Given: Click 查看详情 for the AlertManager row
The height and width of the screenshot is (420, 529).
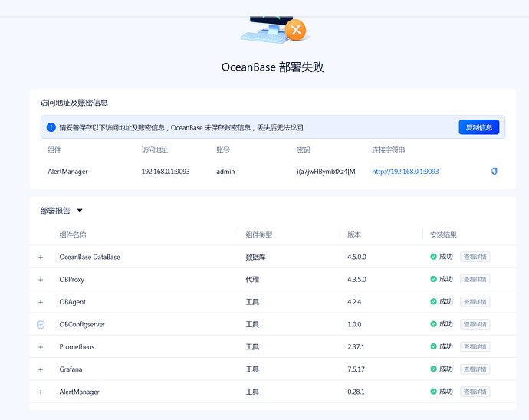Looking at the screenshot, I should (475, 392).
